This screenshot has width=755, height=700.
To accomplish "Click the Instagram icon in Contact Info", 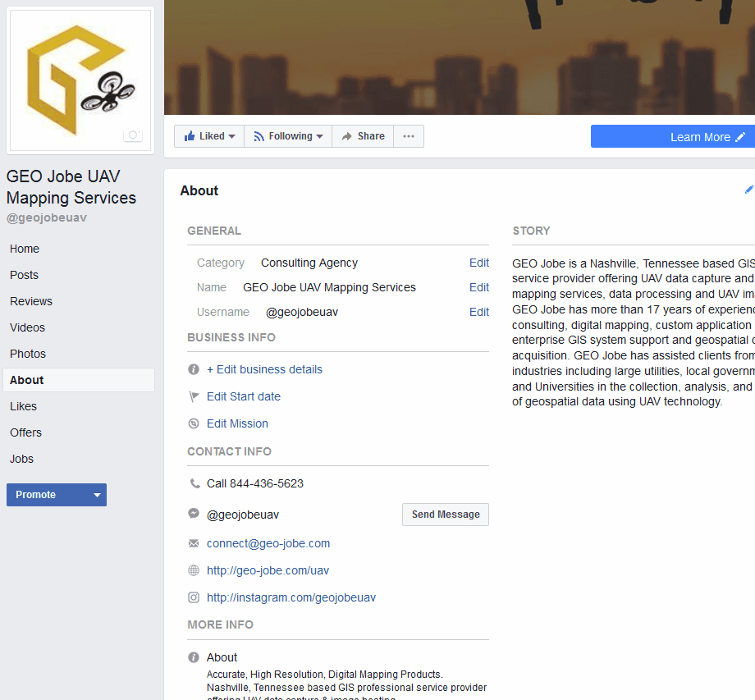I will 194,597.
